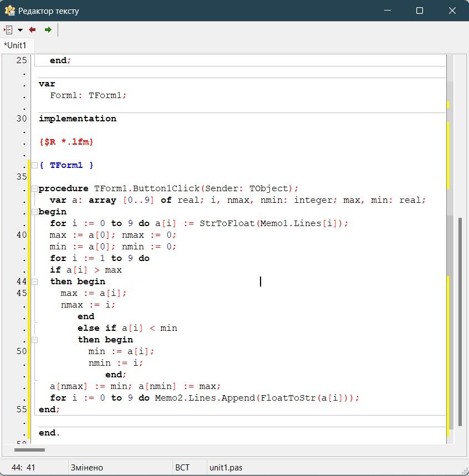This screenshot has height=476, width=469.
Task: Open the jump history dropdown arrow
Action: pyautogui.click(x=20, y=30)
